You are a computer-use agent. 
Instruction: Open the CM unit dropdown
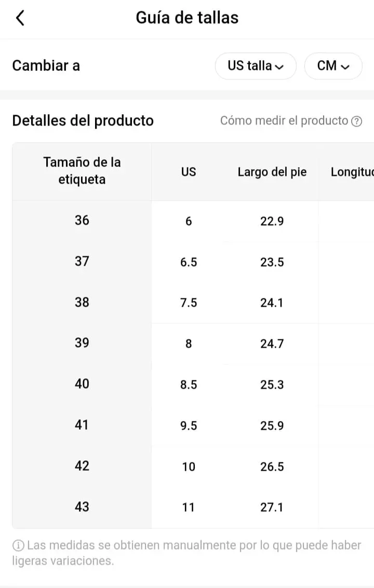coord(333,66)
